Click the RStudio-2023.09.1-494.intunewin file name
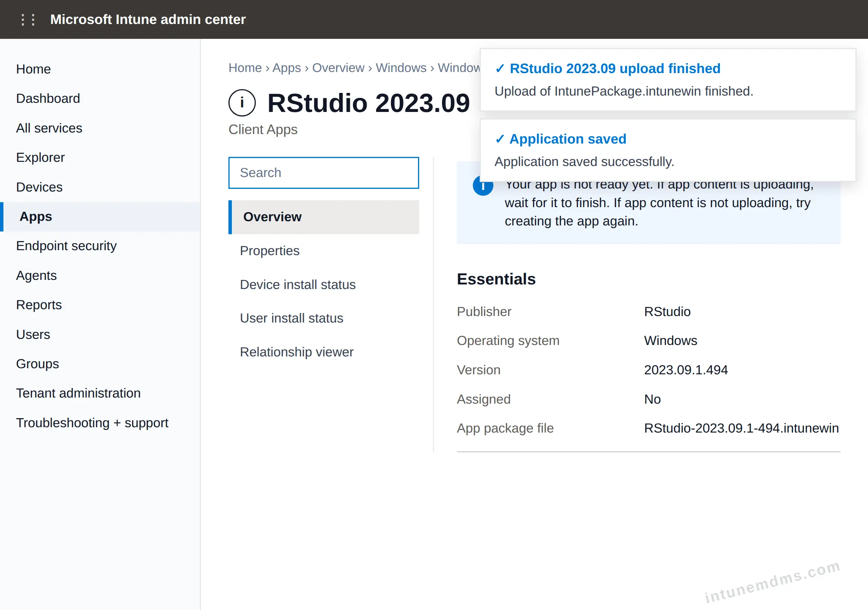Viewport: 868px width, 610px height. (x=742, y=428)
